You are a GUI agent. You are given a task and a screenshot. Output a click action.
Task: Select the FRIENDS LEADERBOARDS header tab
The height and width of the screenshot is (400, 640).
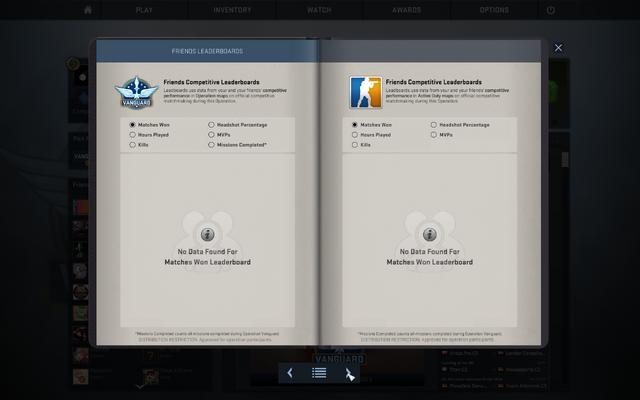pyautogui.click(x=207, y=51)
